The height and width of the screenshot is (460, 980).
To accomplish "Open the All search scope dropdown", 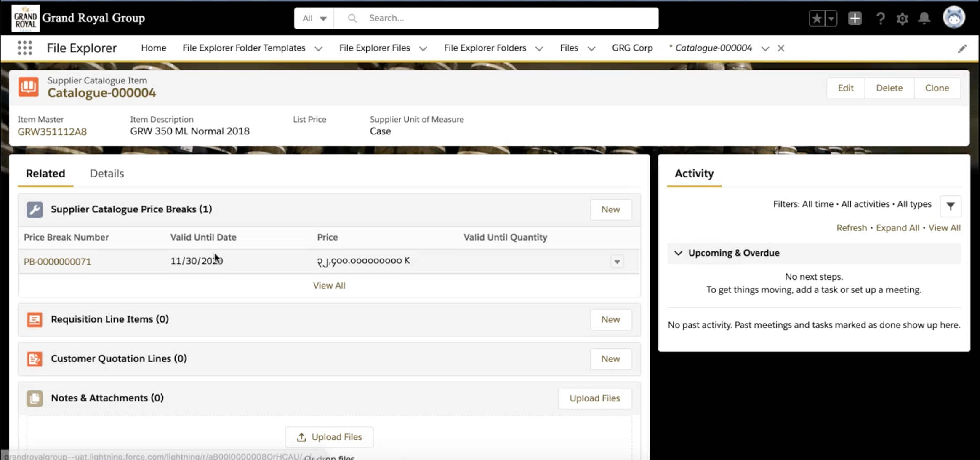I will pos(314,18).
